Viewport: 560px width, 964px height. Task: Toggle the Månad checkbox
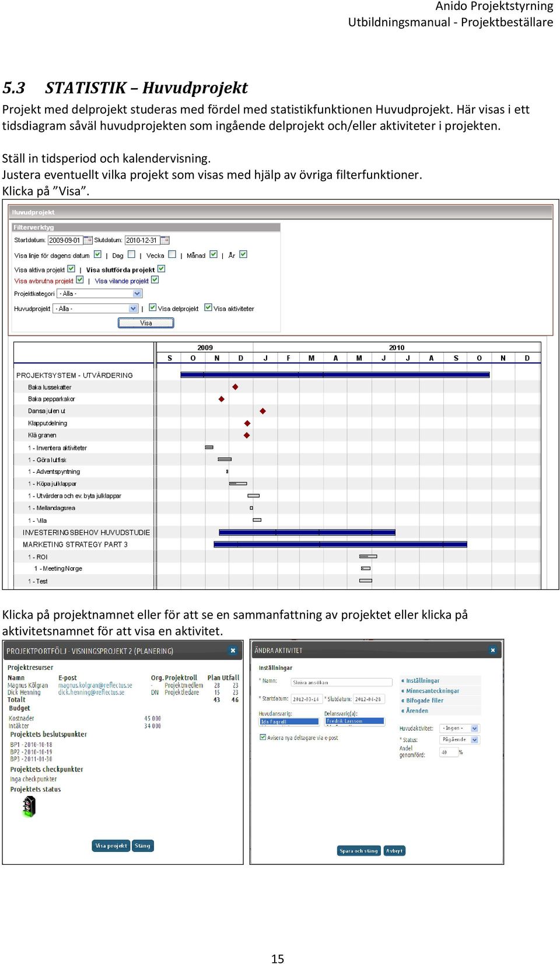[213, 254]
